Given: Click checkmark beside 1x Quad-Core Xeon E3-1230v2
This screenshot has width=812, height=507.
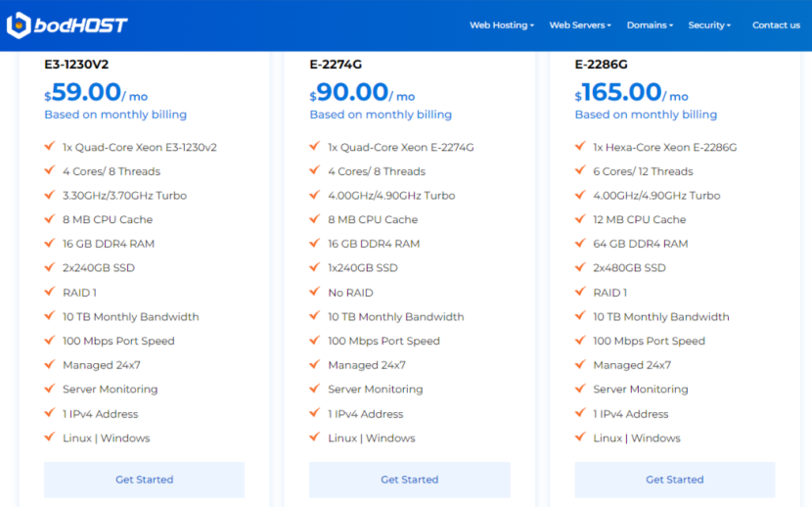Looking at the screenshot, I should click(49, 147).
